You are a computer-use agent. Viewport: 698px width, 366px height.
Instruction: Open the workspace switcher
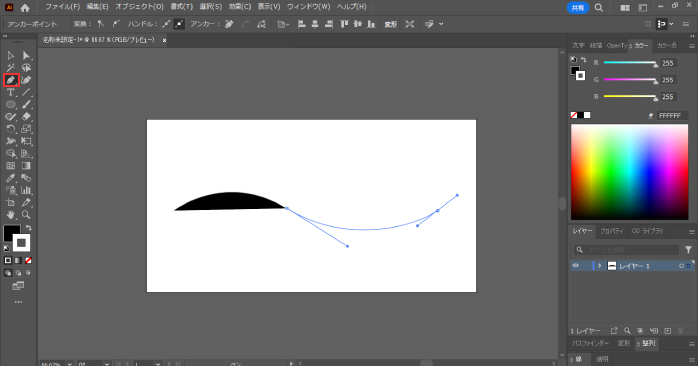pos(643,8)
